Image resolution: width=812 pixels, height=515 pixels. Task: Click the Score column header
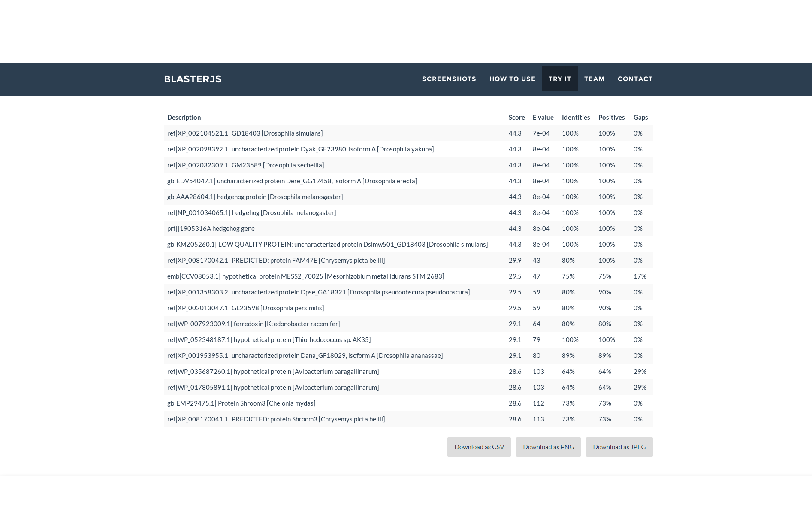[516, 118]
